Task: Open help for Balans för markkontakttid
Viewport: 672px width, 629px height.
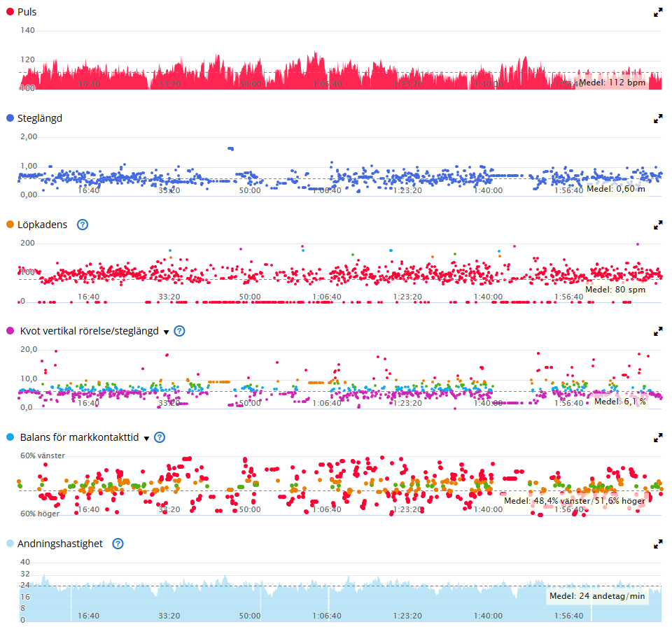Action: [160, 437]
